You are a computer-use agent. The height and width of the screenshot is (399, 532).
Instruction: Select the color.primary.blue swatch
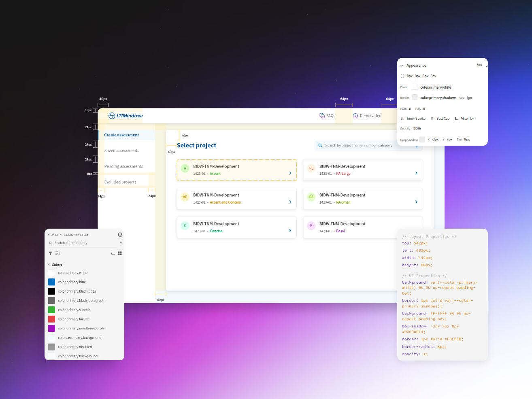(x=51, y=282)
